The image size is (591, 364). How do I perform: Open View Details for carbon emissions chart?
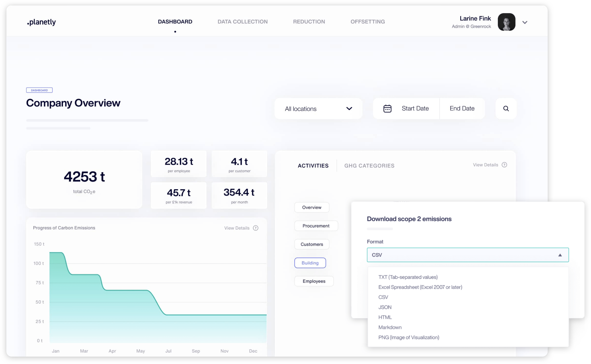pos(237,228)
